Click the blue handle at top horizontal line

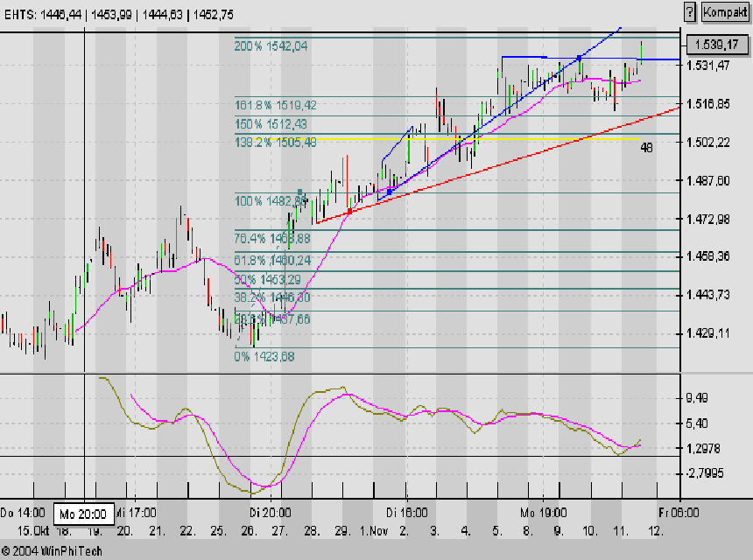579,58
